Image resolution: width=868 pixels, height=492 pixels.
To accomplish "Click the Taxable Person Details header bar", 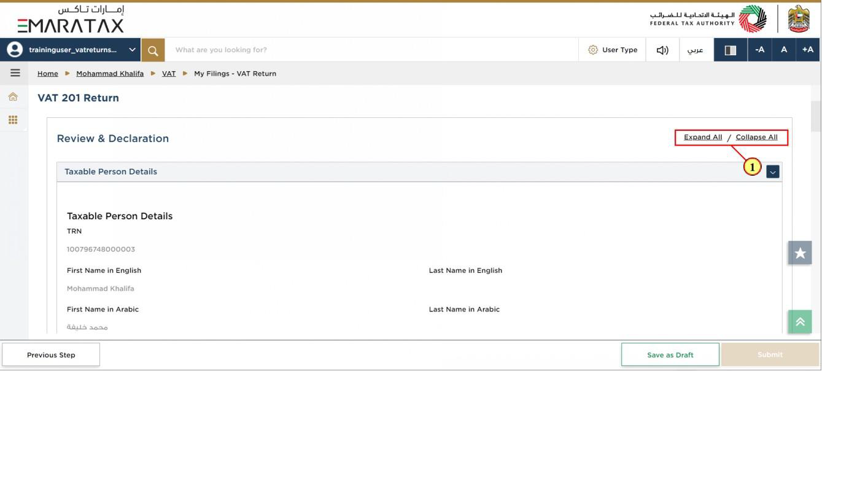I will click(x=419, y=172).
